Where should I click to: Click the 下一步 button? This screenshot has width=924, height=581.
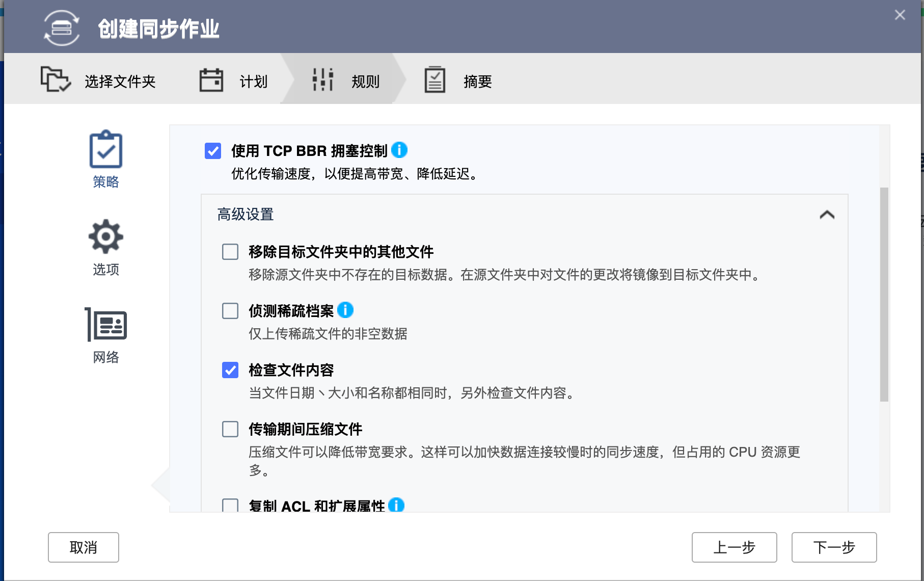click(x=833, y=547)
